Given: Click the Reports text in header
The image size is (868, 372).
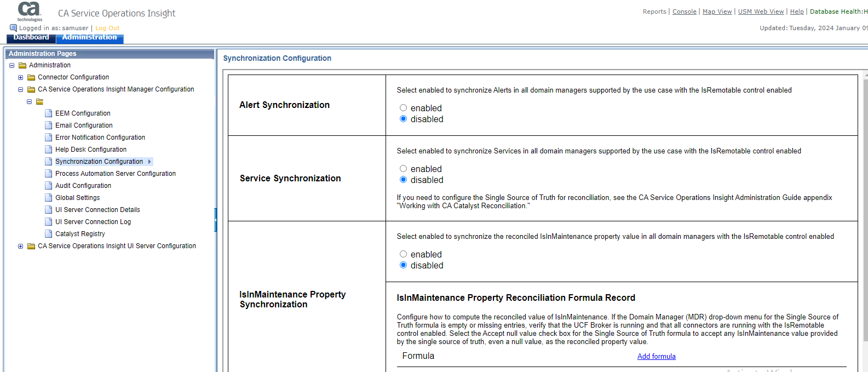Looking at the screenshot, I should pyautogui.click(x=654, y=12).
